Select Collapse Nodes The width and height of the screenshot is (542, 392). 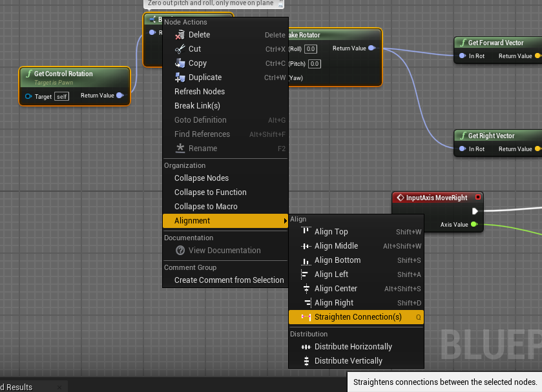(x=225, y=178)
